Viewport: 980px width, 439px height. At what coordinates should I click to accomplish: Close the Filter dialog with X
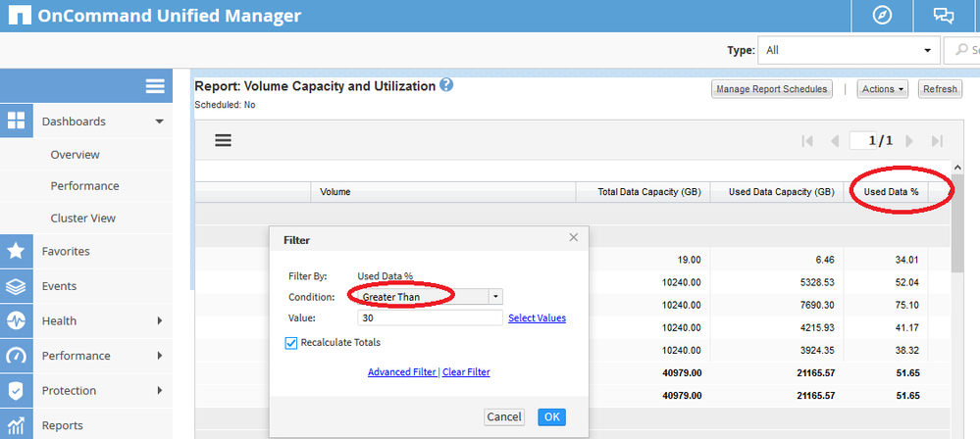(x=574, y=238)
